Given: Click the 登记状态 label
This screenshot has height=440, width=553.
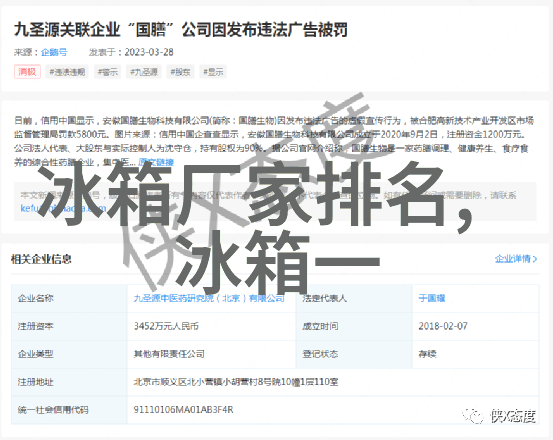Looking at the screenshot, I should click(320, 354).
